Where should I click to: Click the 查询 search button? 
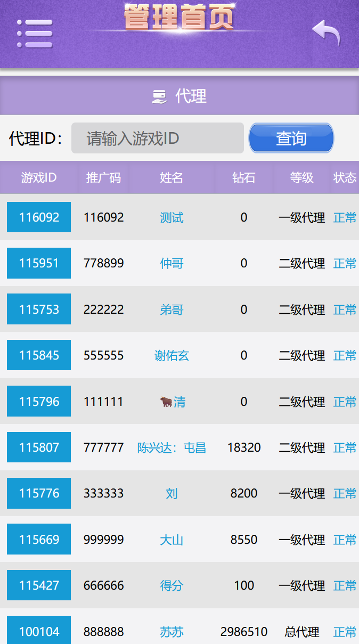291,138
